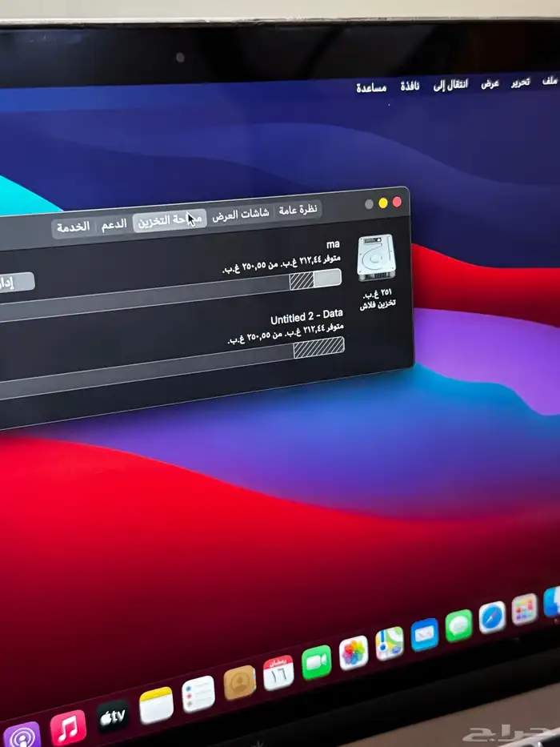Open the Photos app in the dock

coord(354,653)
